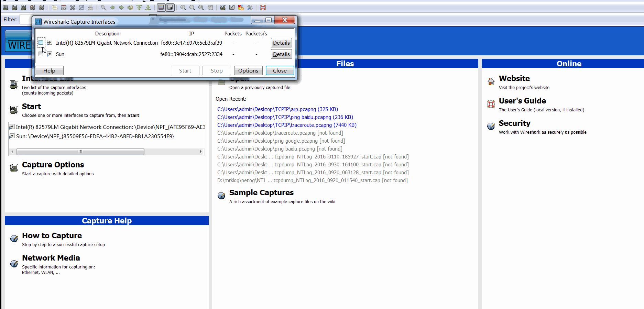Restart the live capture via toolbar icon
644x309 pixels.
tap(41, 8)
